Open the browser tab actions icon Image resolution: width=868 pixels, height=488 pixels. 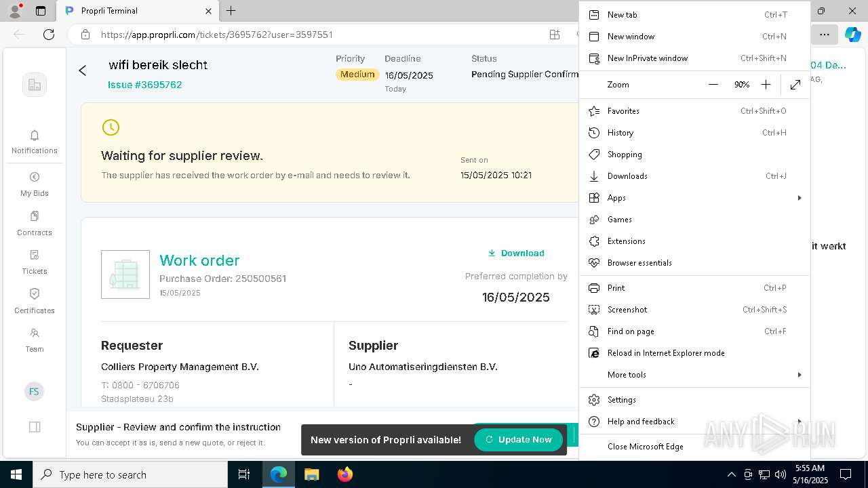tap(41, 11)
